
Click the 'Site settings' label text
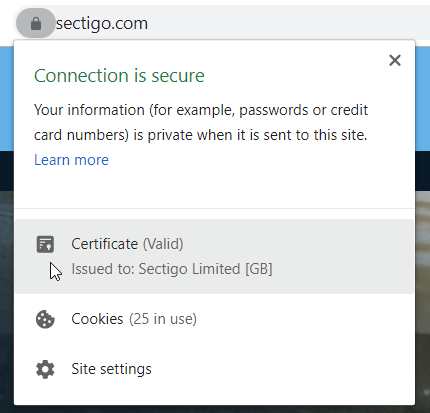[x=111, y=369]
